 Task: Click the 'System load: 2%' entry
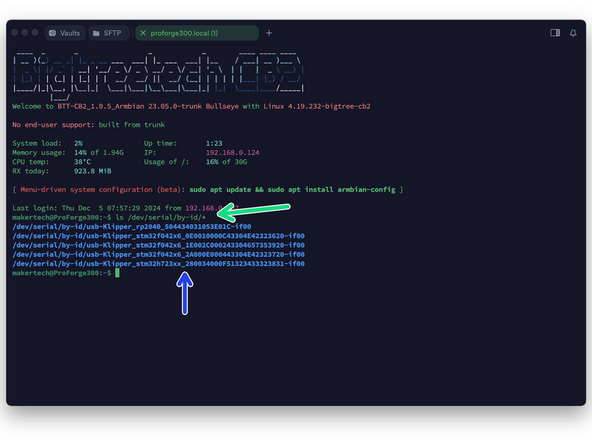[48, 143]
